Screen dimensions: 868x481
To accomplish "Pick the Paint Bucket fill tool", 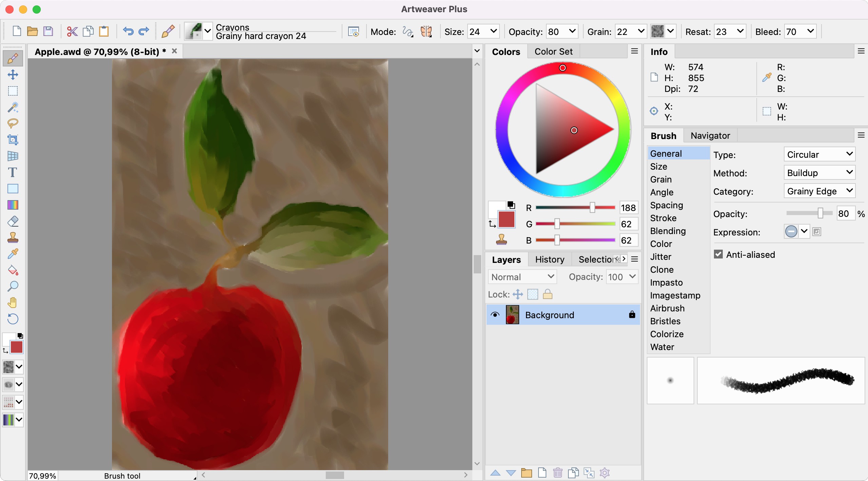I will [13, 270].
